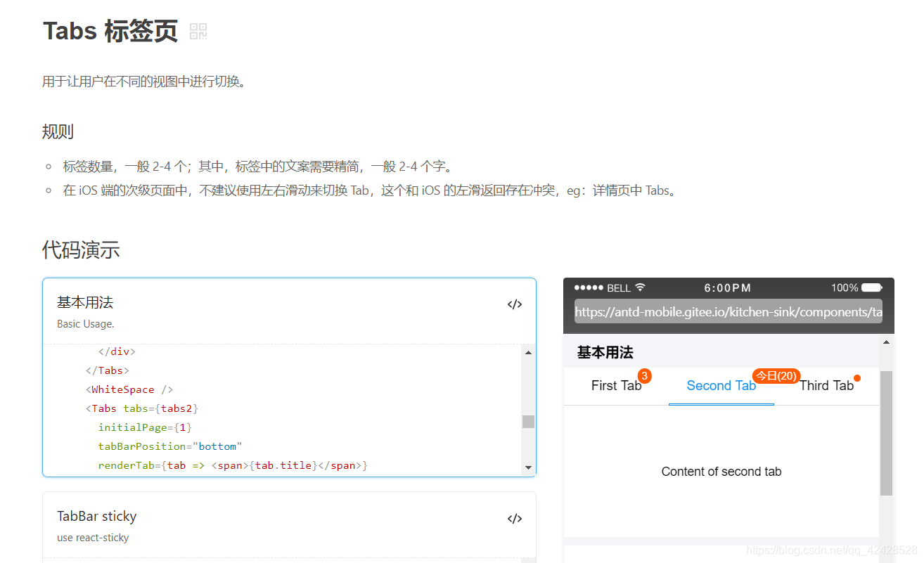Click the battery icon in phone status bar
The width and height of the screenshot is (924, 563).
(x=872, y=287)
